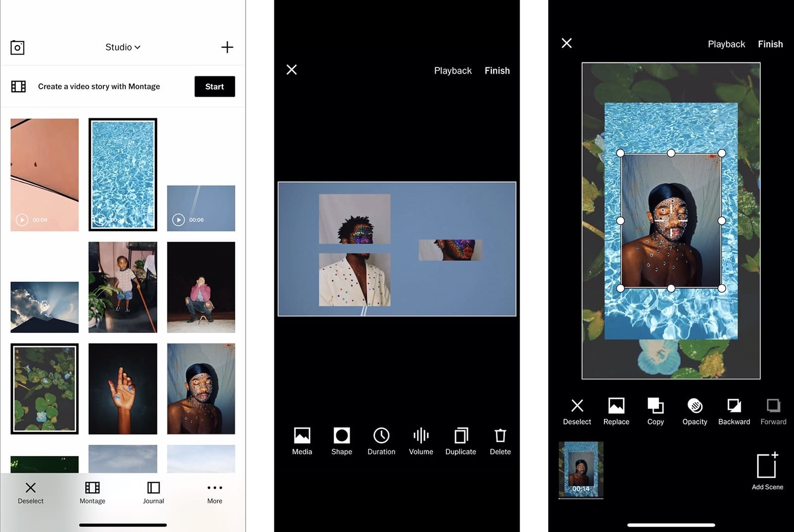
Task: Select the Shape tool
Action: point(341,441)
